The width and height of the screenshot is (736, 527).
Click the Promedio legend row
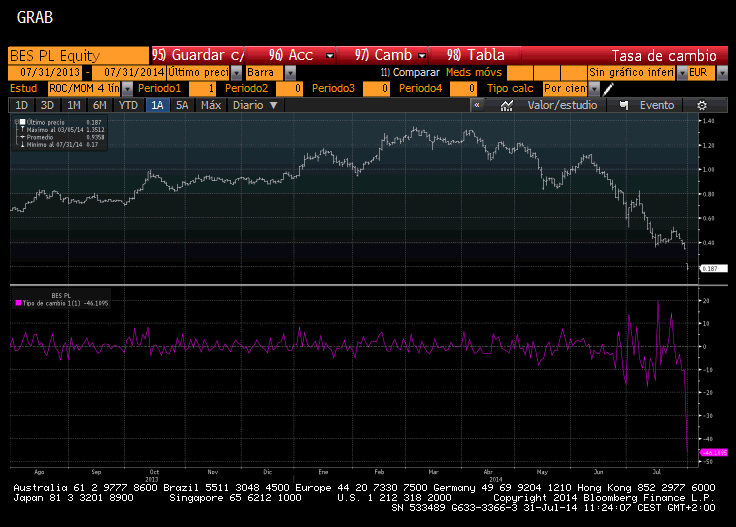[62, 137]
